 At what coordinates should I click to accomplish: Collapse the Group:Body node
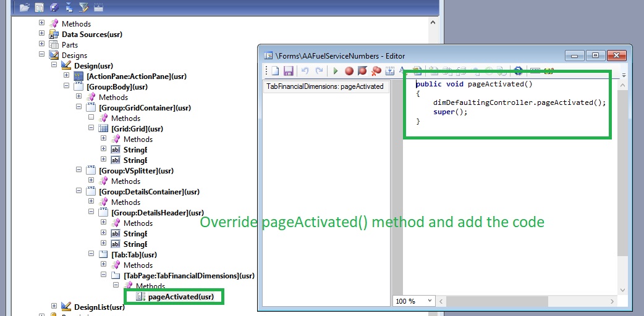pos(66,86)
